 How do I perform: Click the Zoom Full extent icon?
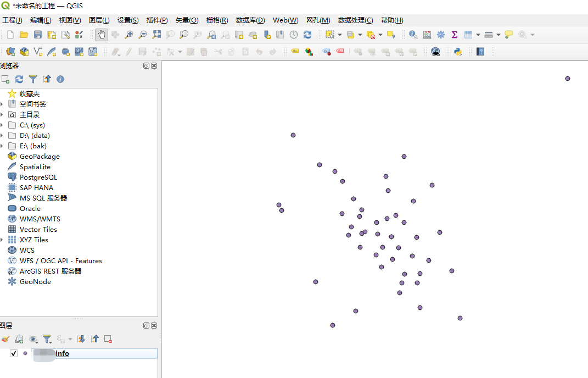tap(156, 35)
